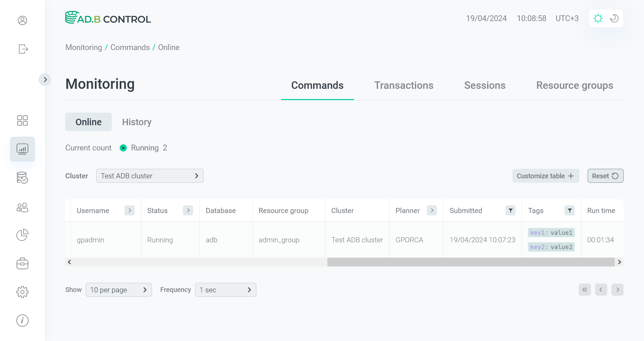Screen dimensions: 644x341
Task: Open the settings gear icon
Action: [x=22, y=292]
